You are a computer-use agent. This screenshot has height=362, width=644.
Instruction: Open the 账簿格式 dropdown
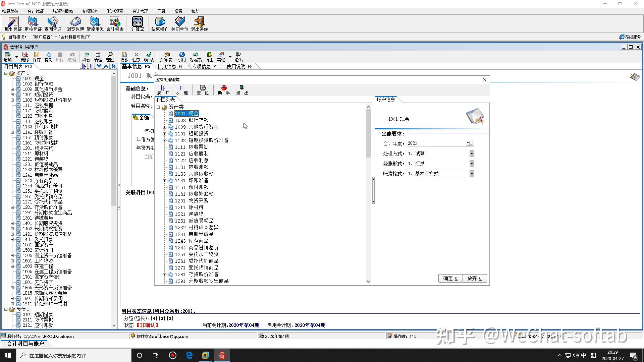[471, 174]
